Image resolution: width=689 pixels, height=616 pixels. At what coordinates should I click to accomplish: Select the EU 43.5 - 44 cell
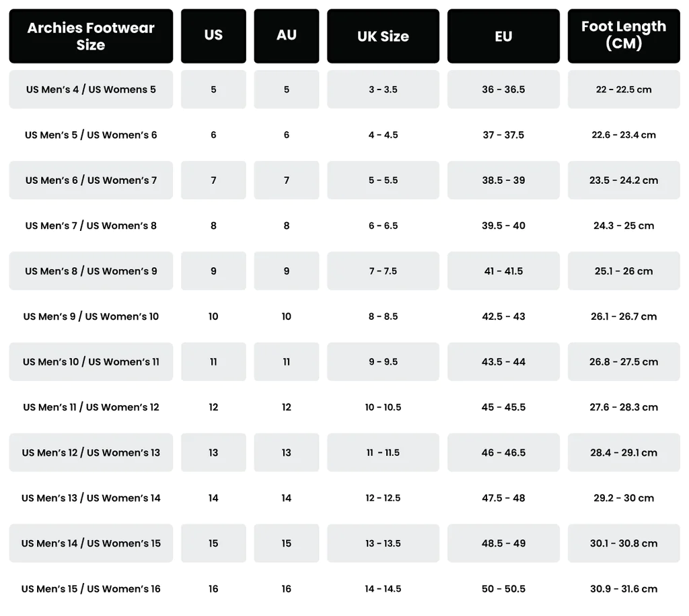pyautogui.click(x=503, y=362)
